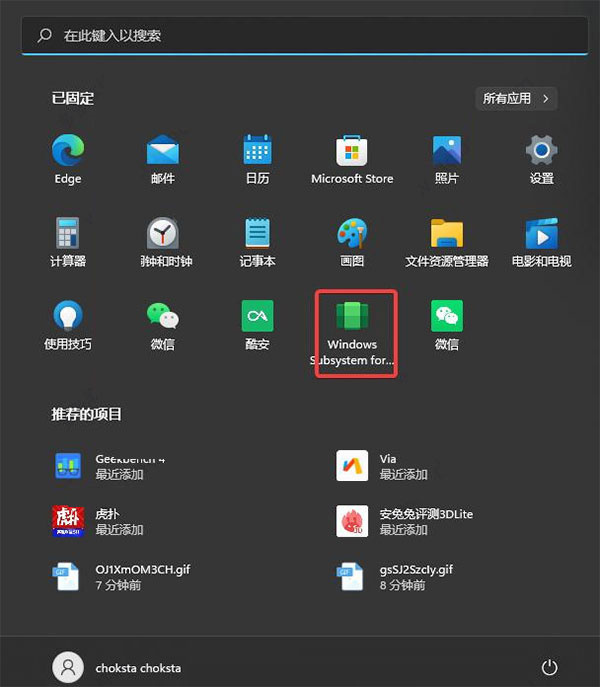This screenshot has width=600, height=687.
Task: Click the power button icon
Action: pyautogui.click(x=548, y=667)
